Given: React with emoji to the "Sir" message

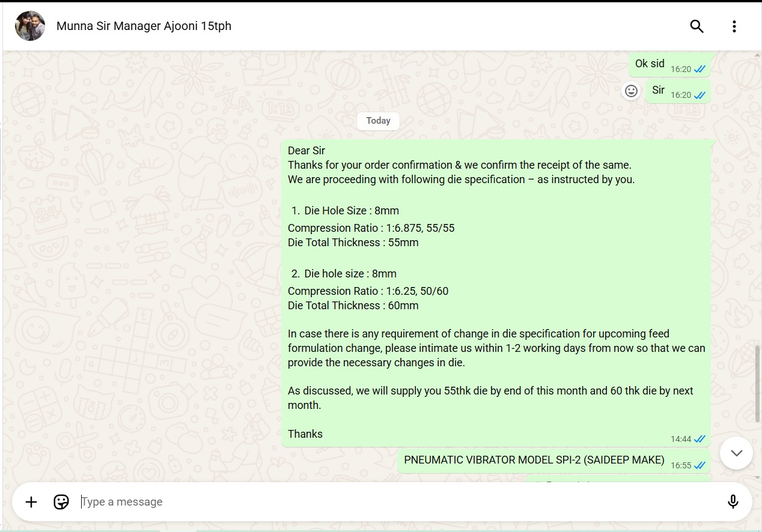Looking at the screenshot, I should point(631,91).
